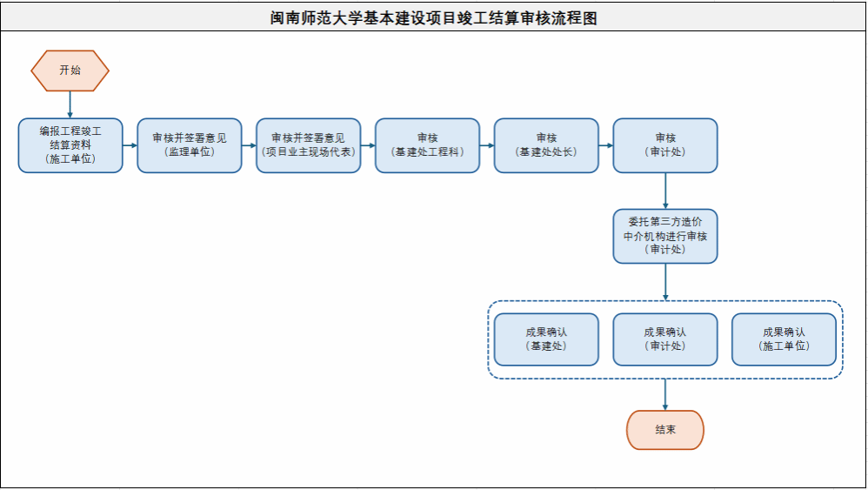This screenshot has width=868, height=490.
Task: Select the arrow from 委托第三方 box to dashed group
Action: (665, 281)
